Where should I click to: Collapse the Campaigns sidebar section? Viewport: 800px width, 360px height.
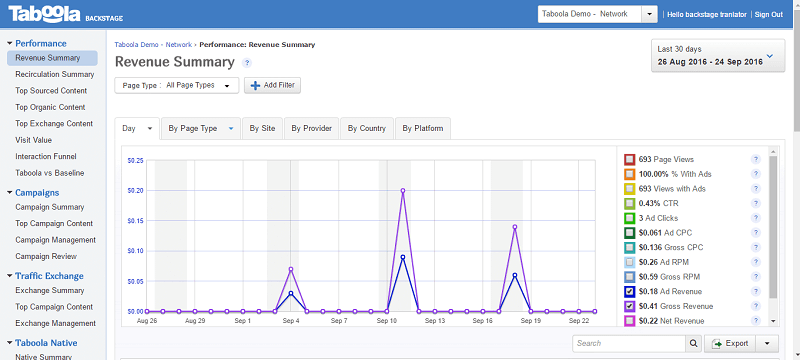(x=10, y=193)
